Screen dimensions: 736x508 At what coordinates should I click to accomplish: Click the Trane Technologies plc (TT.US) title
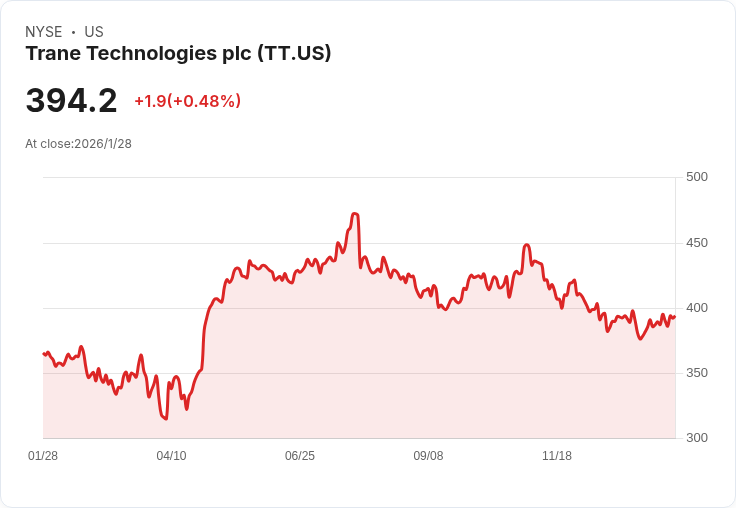coord(178,54)
